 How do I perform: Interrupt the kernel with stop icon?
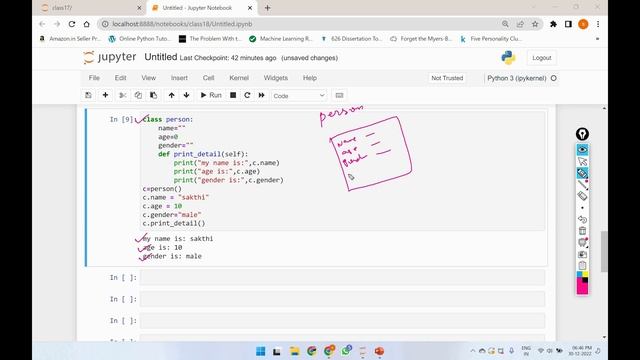point(233,95)
